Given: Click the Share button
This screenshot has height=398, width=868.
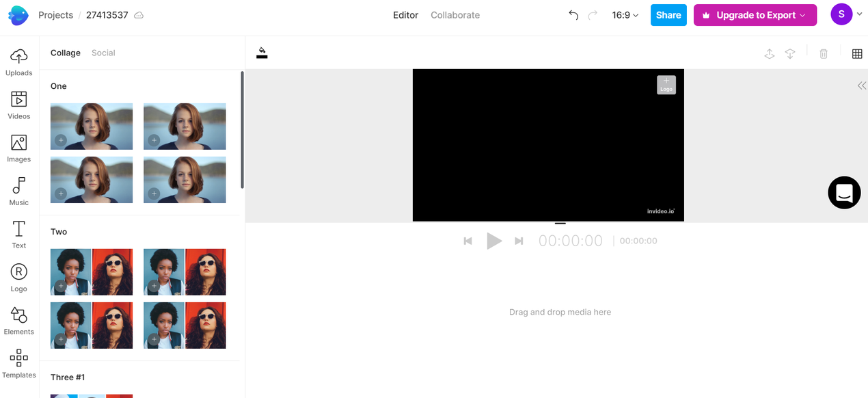Looking at the screenshot, I should tap(668, 15).
